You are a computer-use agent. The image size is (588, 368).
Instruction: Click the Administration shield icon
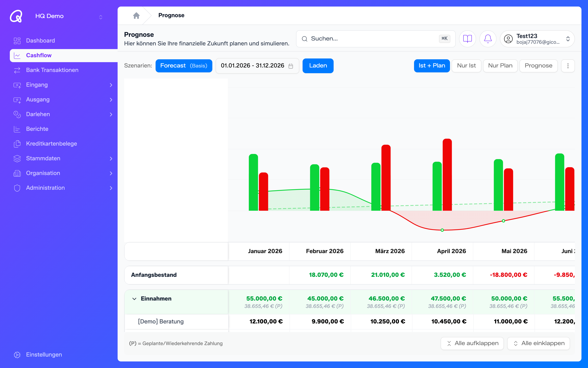[x=17, y=188]
